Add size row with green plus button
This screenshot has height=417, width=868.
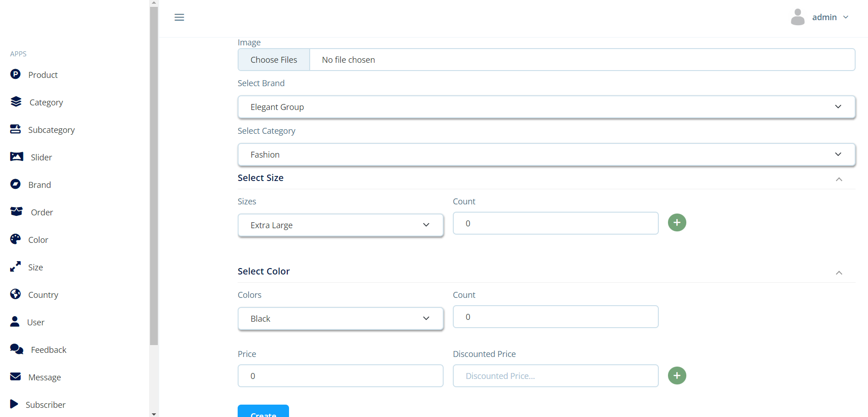tap(677, 223)
